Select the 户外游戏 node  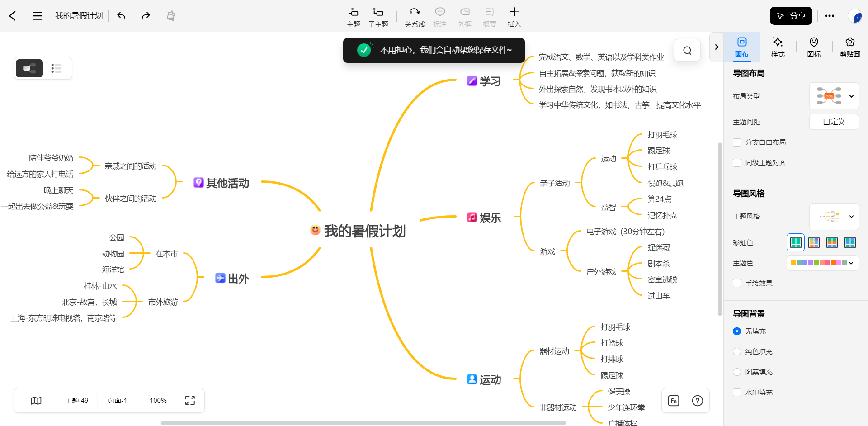pyautogui.click(x=601, y=272)
